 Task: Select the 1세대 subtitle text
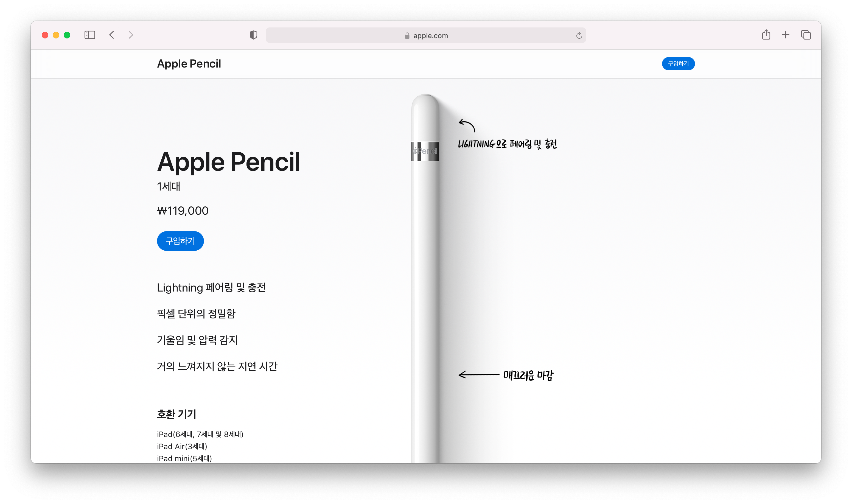pos(169,186)
